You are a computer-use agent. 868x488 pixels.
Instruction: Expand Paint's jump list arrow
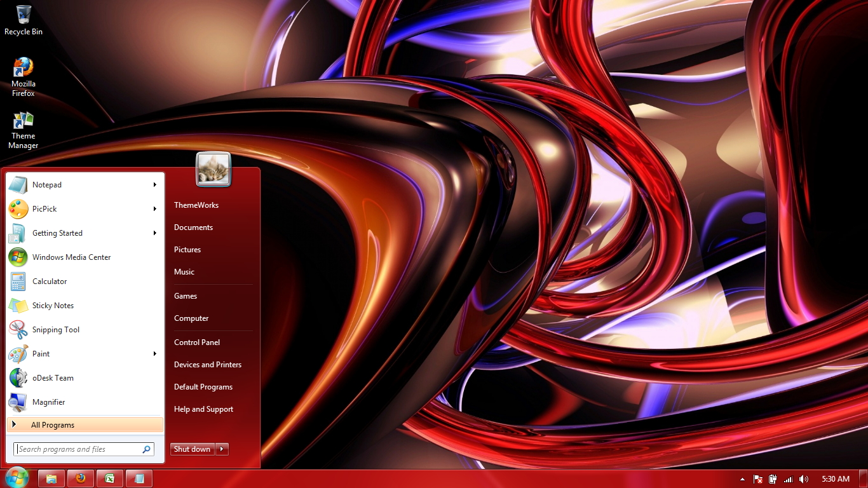pyautogui.click(x=154, y=354)
